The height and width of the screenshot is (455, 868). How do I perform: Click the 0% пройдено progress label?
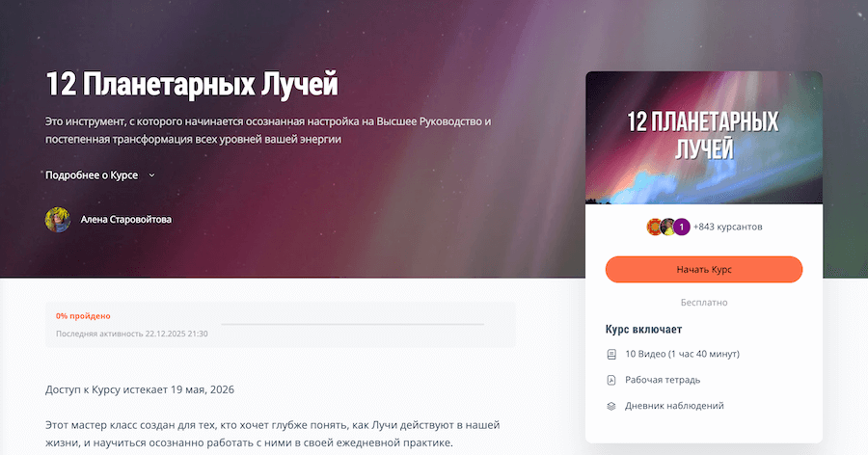point(83,316)
